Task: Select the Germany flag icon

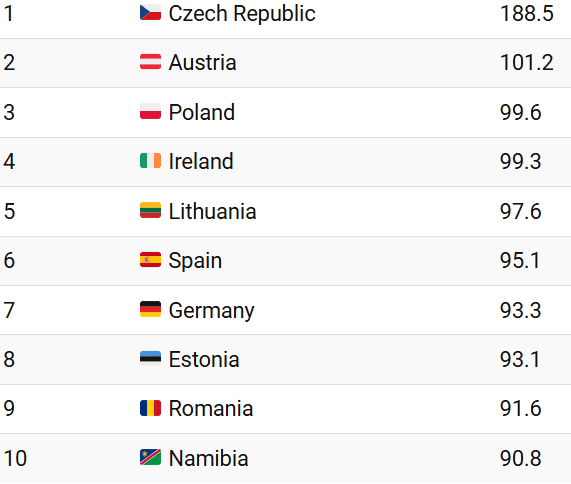Action: (150, 309)
